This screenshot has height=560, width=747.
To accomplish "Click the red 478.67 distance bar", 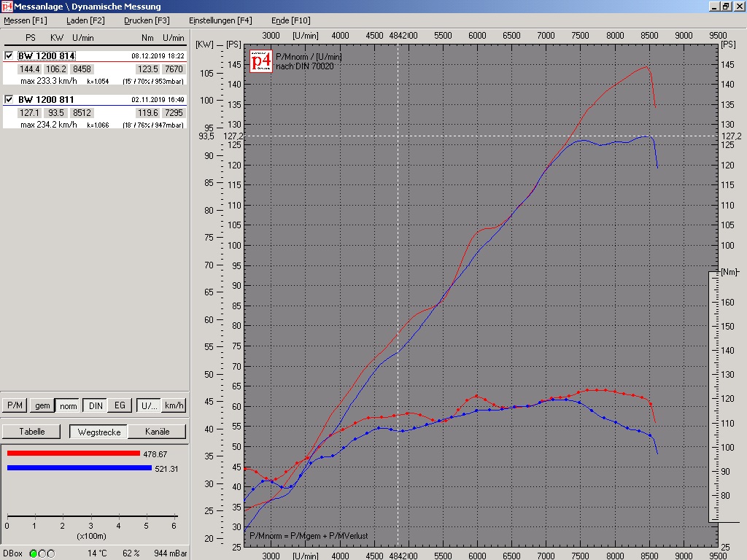I will 73,454.
